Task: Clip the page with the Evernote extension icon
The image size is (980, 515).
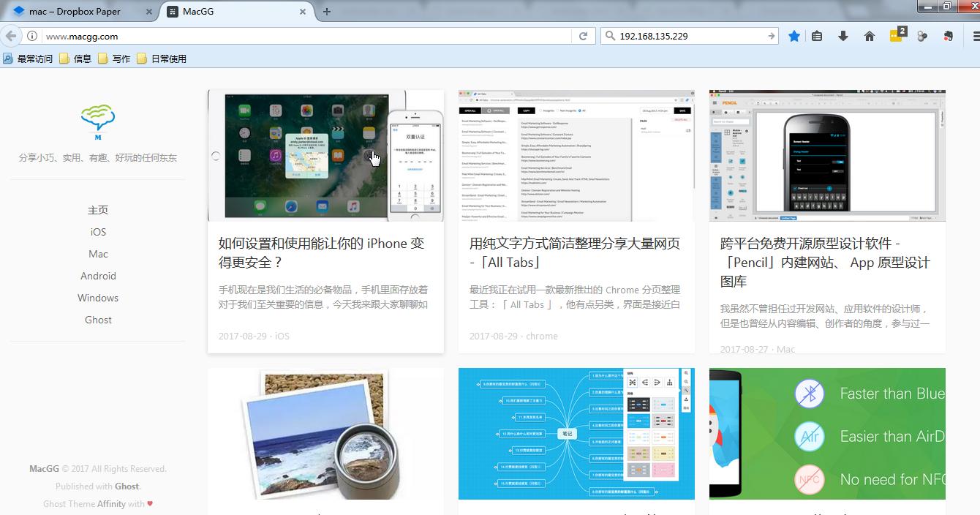Action: click(948, 35)
